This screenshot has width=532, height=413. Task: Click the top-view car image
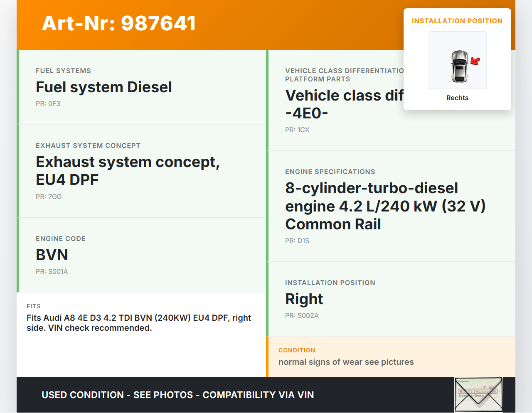tap(459, 66)
